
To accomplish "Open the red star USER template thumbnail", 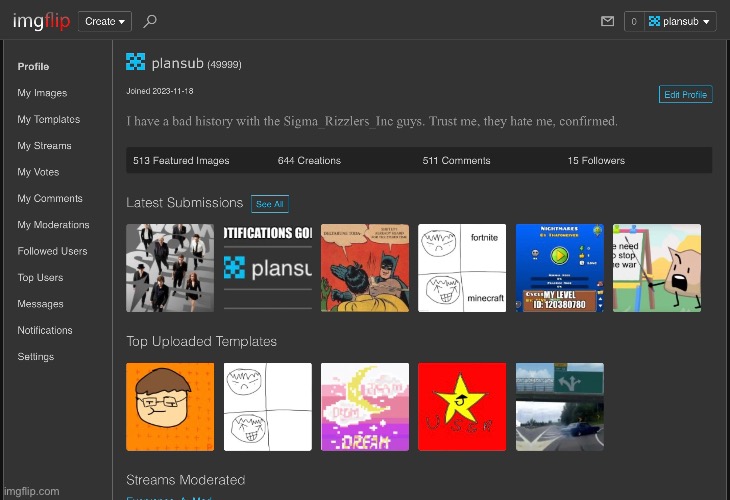I will [462, 407].
